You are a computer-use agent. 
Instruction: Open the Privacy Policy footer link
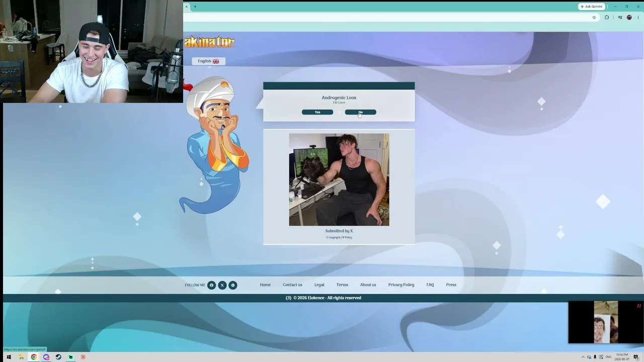401,285
